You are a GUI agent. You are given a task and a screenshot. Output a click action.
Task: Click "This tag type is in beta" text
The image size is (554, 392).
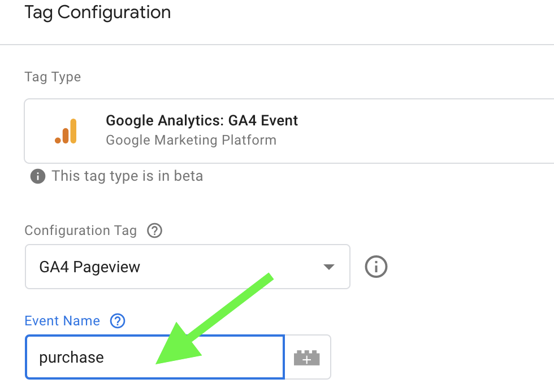pos(127,176)
